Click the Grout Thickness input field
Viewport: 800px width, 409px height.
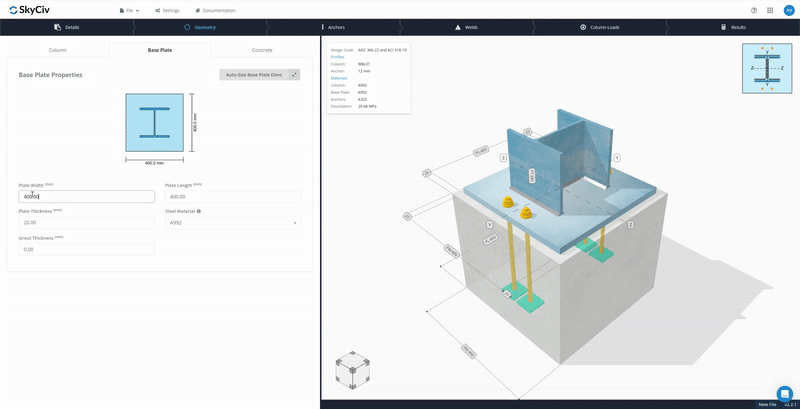point(86,249)
